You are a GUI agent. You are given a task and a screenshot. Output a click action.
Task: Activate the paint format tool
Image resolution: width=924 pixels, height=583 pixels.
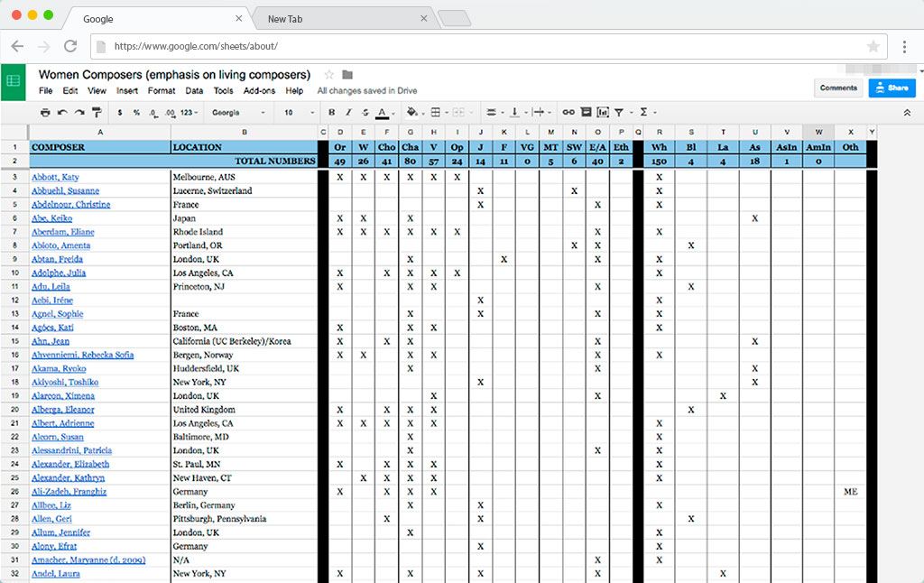[97, 112]
